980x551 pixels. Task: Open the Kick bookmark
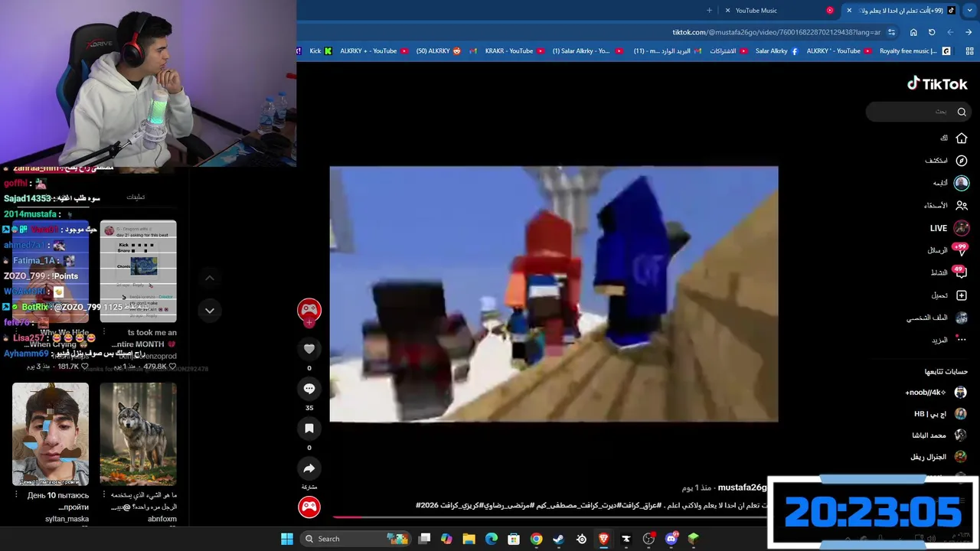coord(321,51)
